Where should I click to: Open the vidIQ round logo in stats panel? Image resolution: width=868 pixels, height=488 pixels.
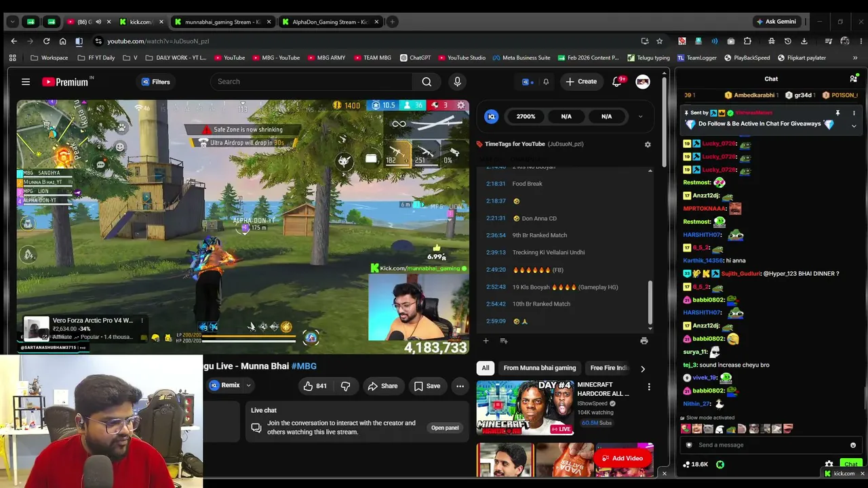tap(492, 117)
